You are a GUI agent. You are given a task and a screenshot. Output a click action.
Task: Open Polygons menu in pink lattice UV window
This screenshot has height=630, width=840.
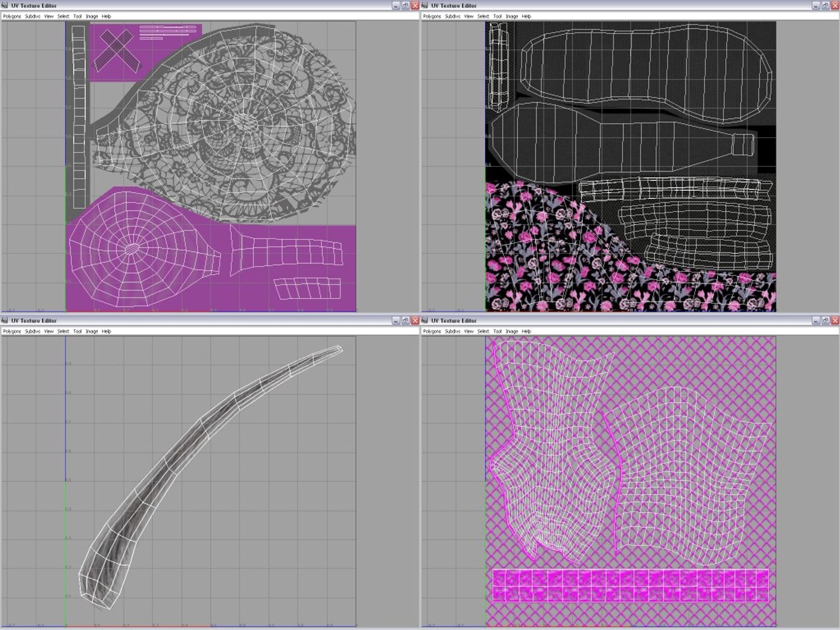pyautogui.click(x=432, y=331)
